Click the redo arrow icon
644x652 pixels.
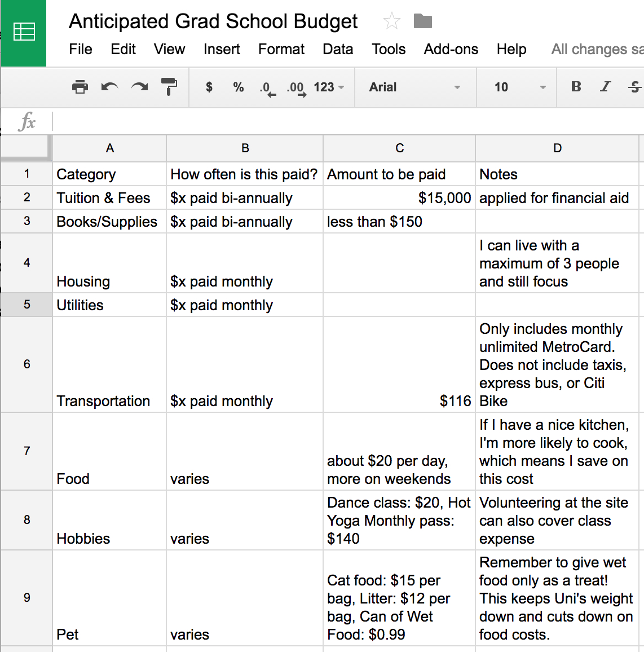(x=139, y=87)
